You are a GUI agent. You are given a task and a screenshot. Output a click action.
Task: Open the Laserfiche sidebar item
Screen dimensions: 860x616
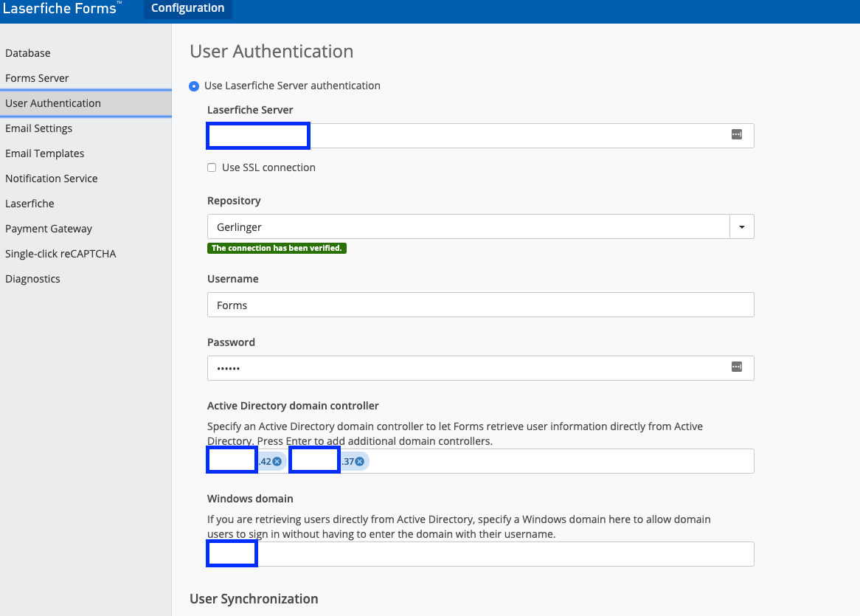pos(30,204)
